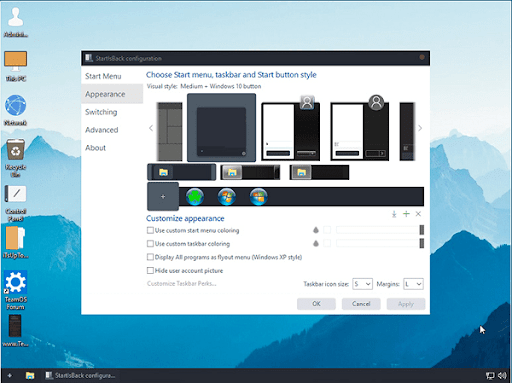Open the About section
The image size is (512, 383).
click(x=95, y=148)
